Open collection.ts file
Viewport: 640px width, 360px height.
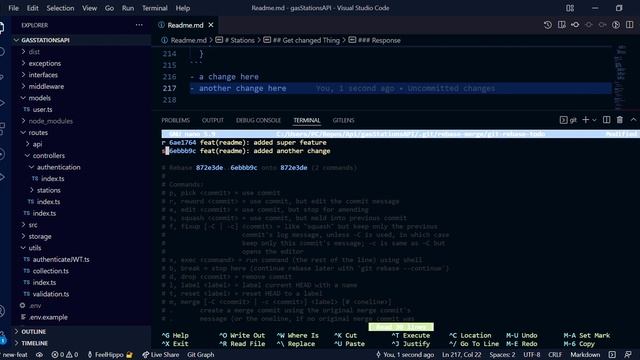51,271
